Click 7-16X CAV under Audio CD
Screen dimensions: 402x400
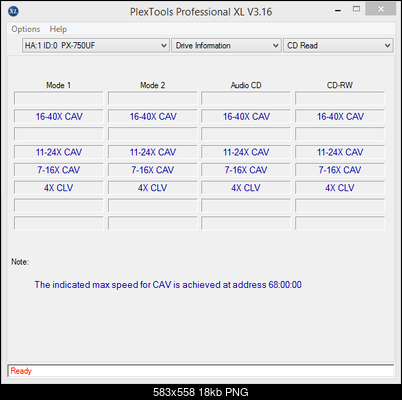pyautogui.click(x=246, y=170)
